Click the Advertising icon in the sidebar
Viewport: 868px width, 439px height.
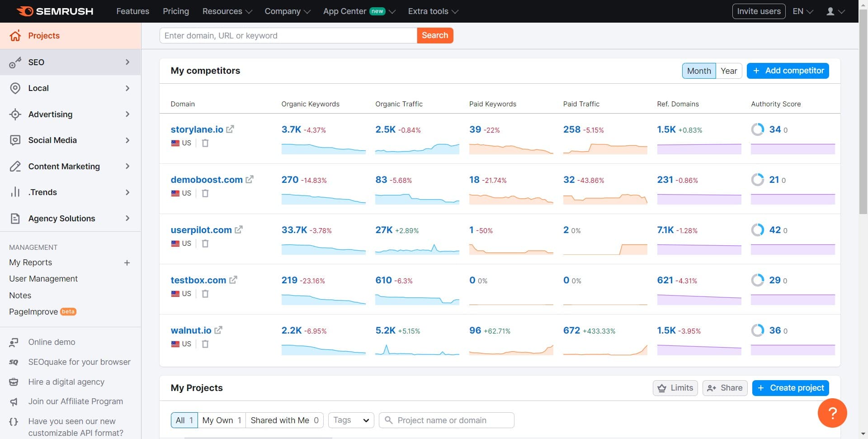[x=15, y=115]
